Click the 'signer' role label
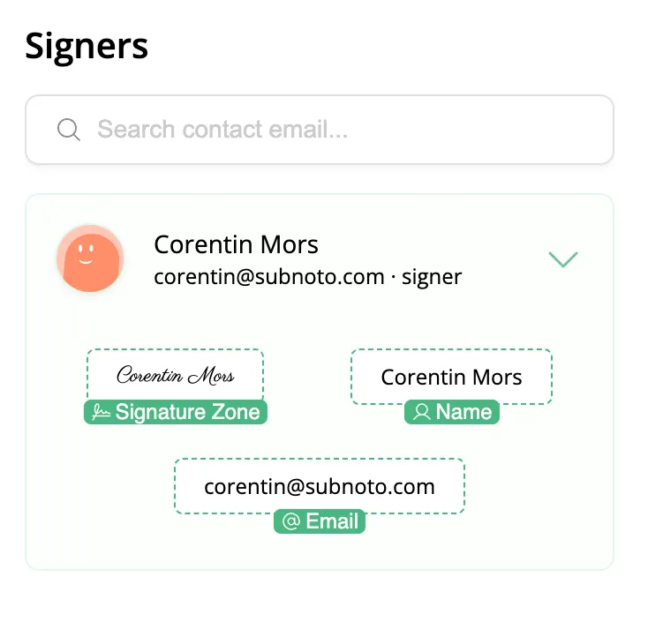The image size is (648, 644). click(x=432, y=277)
